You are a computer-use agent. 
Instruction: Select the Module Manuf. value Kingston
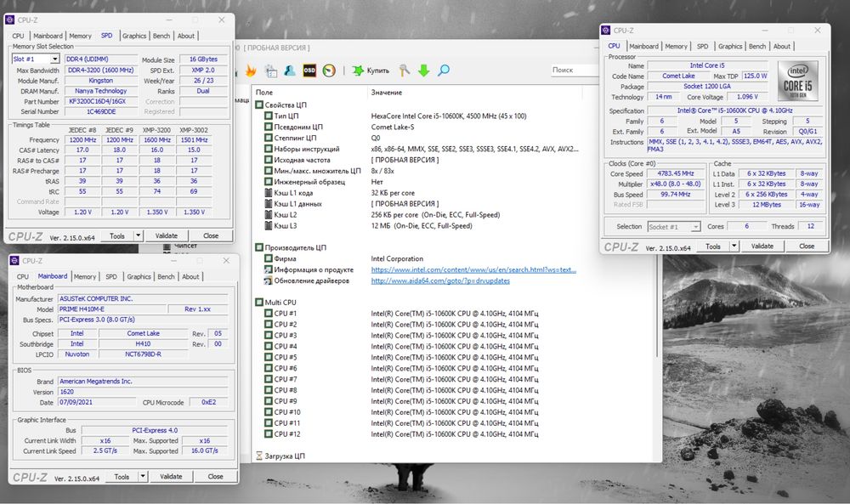tap(101, 80)
